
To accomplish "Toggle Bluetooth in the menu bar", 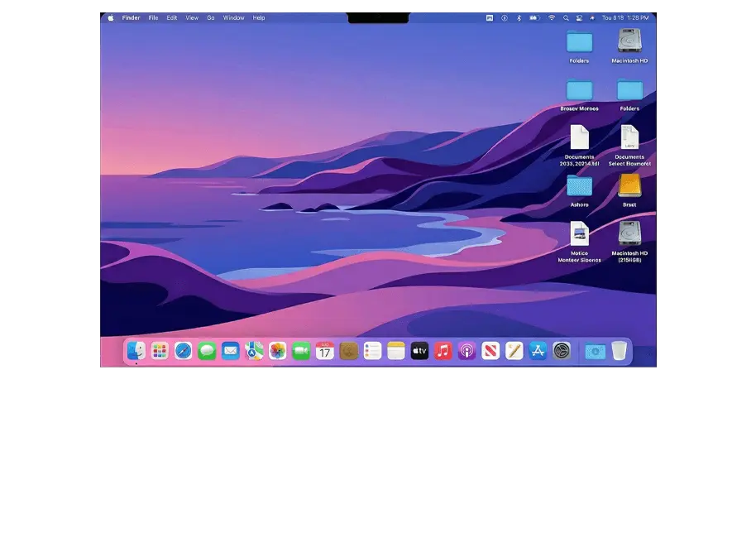I will pyautogui.click(x=519, y=17).
